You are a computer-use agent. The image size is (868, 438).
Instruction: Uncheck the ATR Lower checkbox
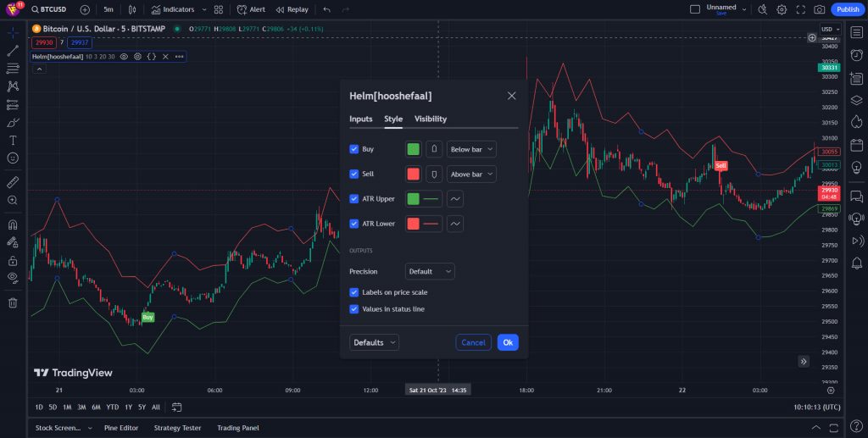[354, 224]
